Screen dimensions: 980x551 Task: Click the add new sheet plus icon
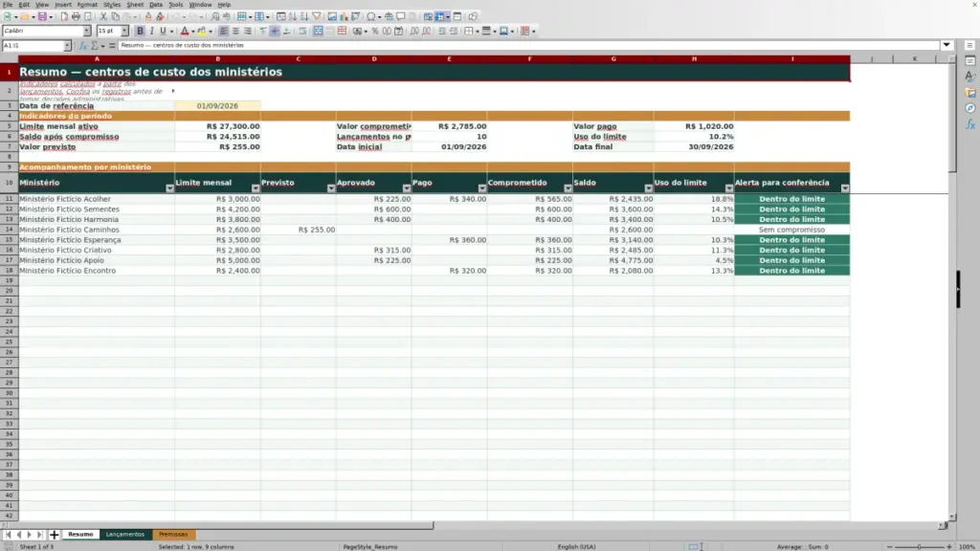54,535
